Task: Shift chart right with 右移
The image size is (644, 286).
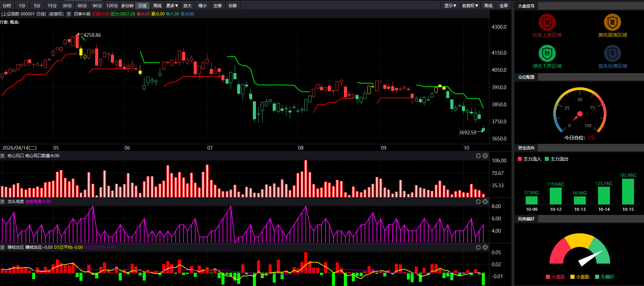Action: 233,5
